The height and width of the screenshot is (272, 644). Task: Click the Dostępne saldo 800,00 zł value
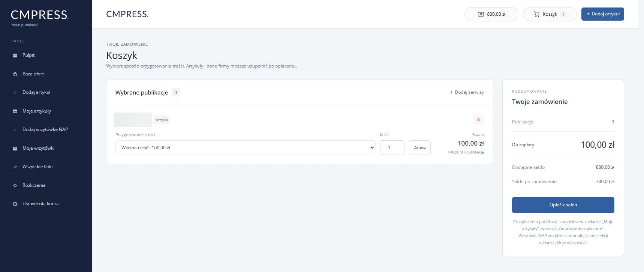[605, 167]
